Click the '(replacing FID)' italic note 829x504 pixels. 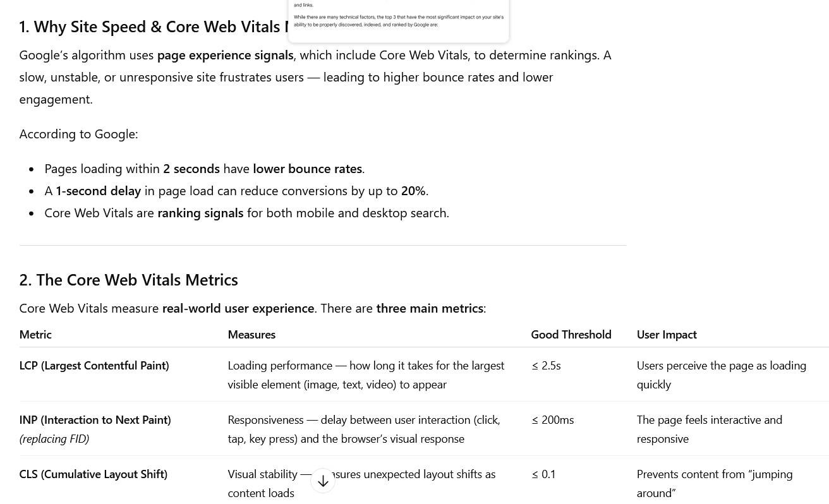coord(54,438)
